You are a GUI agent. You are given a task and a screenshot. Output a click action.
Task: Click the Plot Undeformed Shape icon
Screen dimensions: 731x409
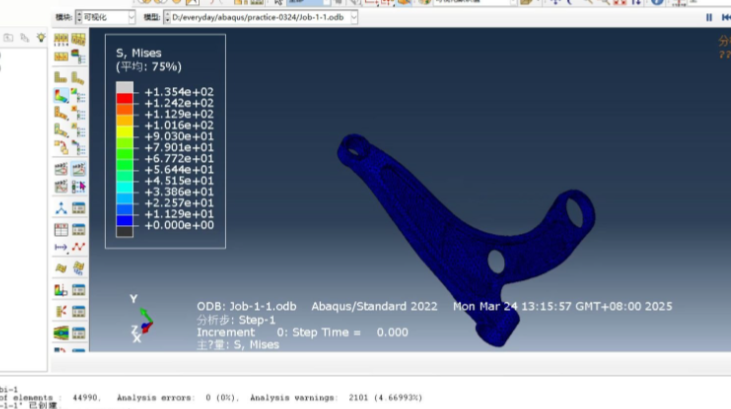62,76
